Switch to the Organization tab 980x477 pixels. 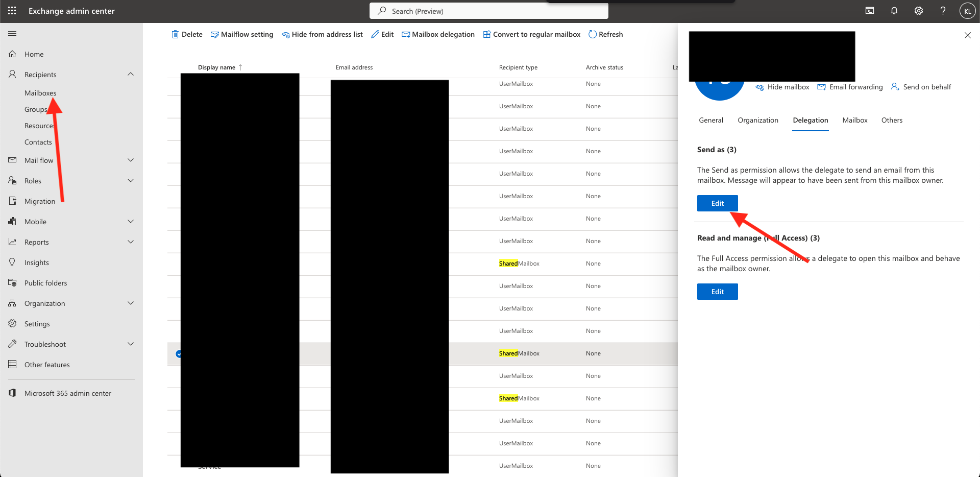757,121
